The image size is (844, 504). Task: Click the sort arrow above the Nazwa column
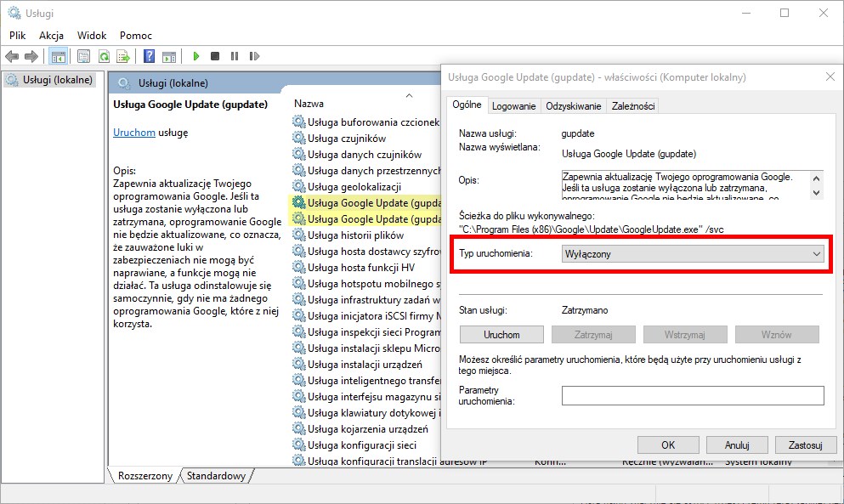click(x=409, y=95)
